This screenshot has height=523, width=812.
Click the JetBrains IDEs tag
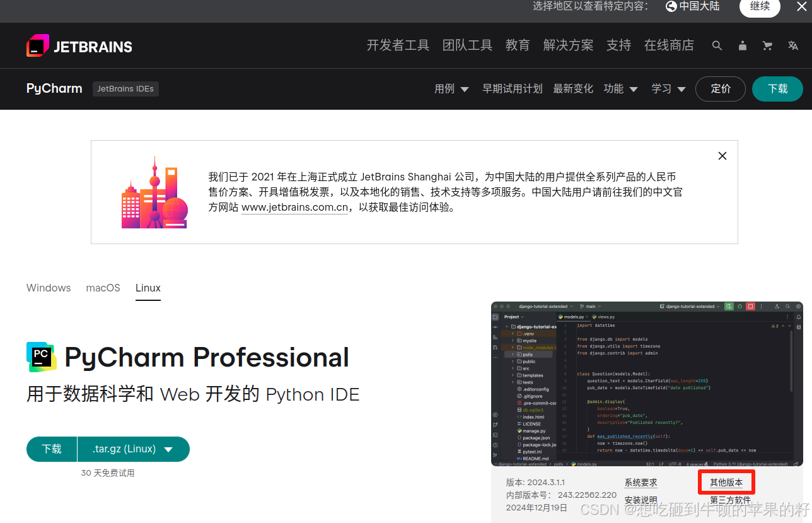pos(125,89)
